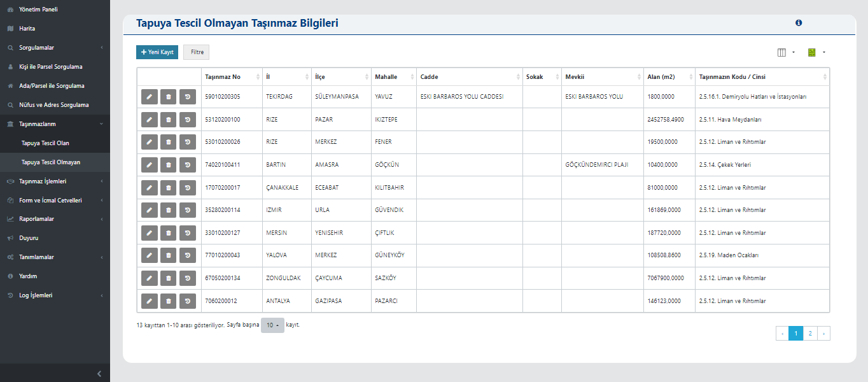Open the column visibility dropdown
This screenshot has width=868, height=382.
786,52
